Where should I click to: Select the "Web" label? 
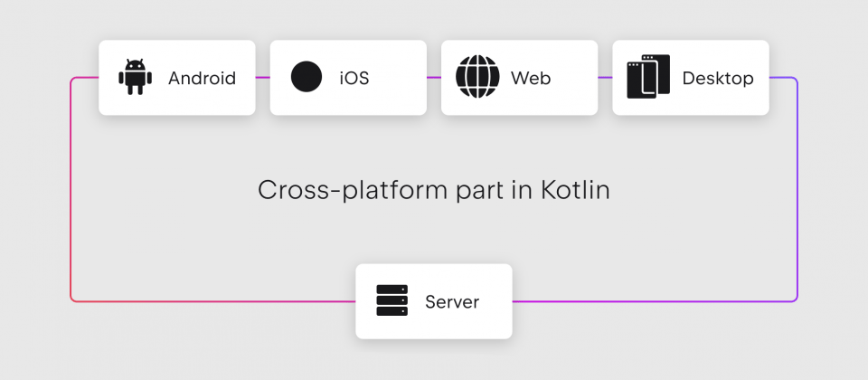(531, 78)
